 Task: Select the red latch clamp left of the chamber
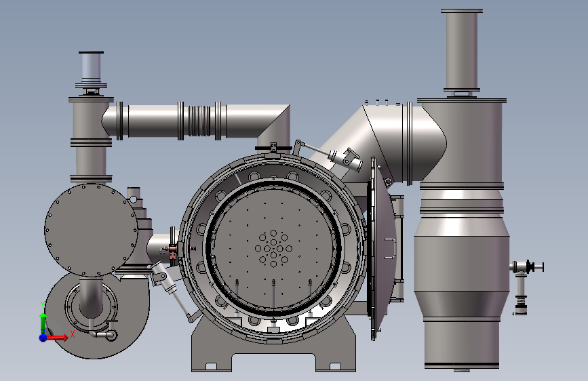click(x=172, y=252)
